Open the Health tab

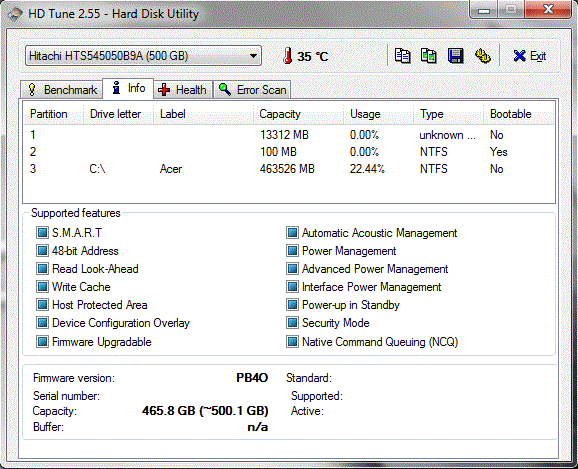coord(183,90)
